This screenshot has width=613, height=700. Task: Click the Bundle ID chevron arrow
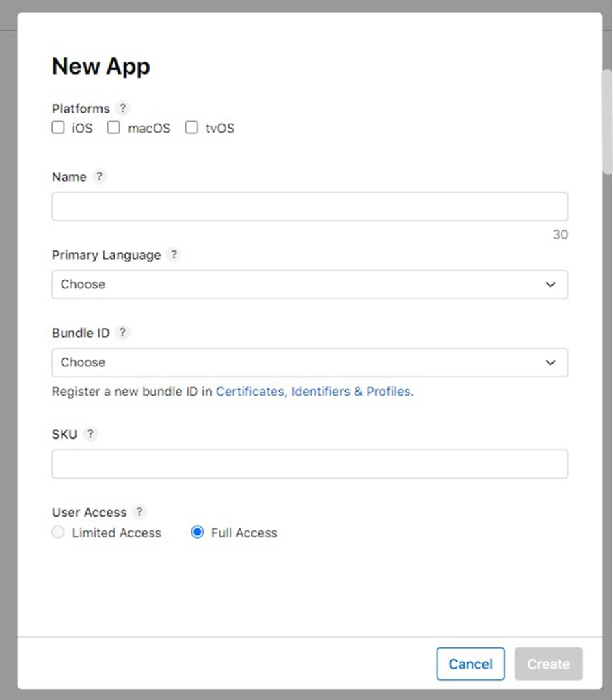(551, 362)
